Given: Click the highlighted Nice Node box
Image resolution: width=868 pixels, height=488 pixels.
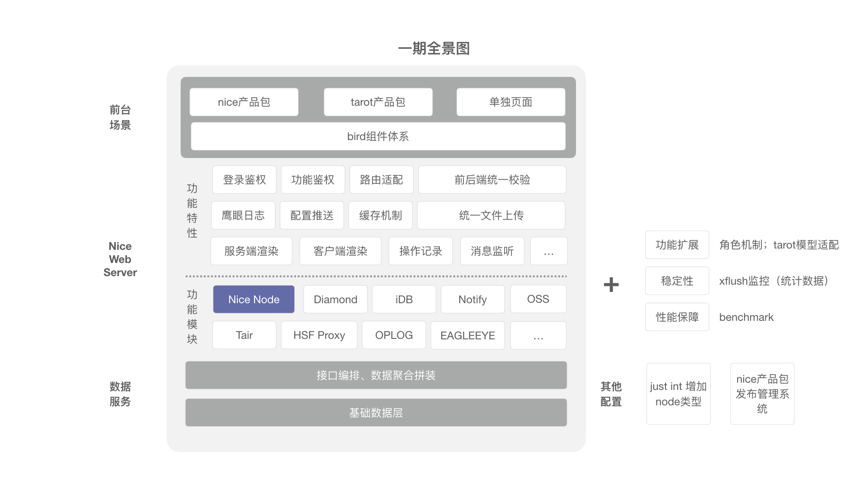Looking at the screenshot, I should pyautogui.click(x=254, y=299).
